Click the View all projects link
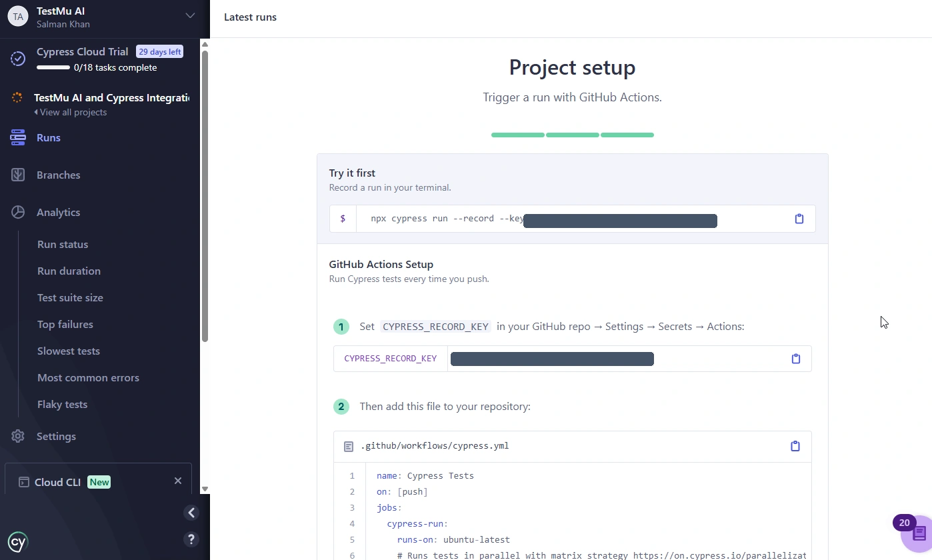The image size is (932, 560). 71,112
